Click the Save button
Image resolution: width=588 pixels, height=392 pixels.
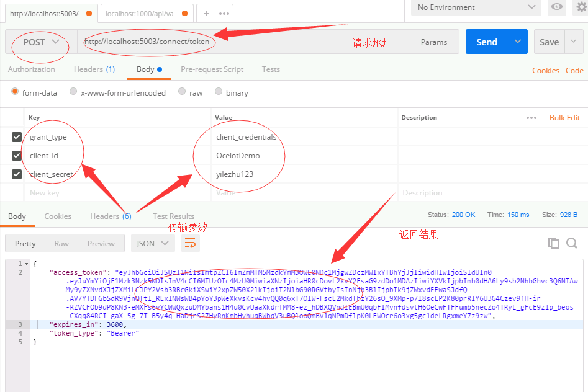coord(550,42)
